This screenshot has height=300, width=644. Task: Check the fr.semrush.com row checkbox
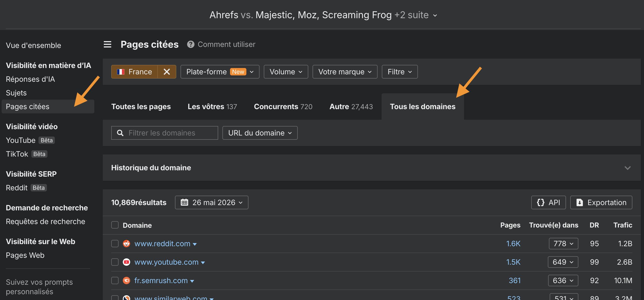115,280
